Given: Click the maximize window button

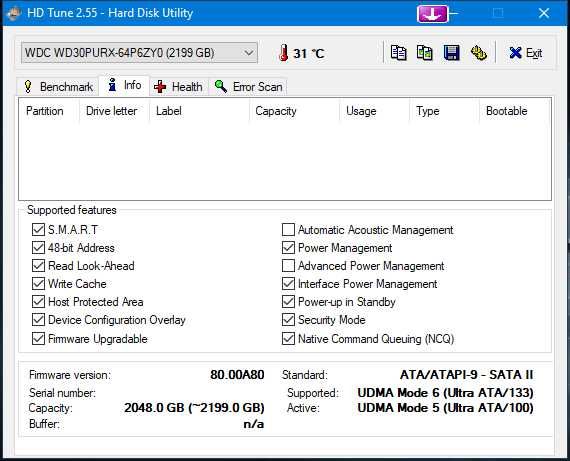Looking at the screenshot, I should 498,13.
